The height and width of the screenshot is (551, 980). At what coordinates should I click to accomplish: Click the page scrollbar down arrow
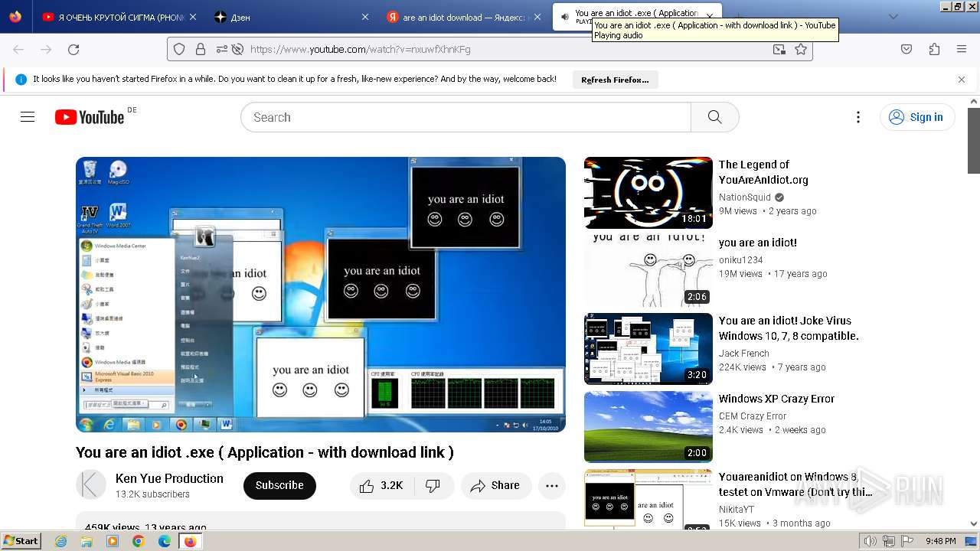[x=974, y=524]
